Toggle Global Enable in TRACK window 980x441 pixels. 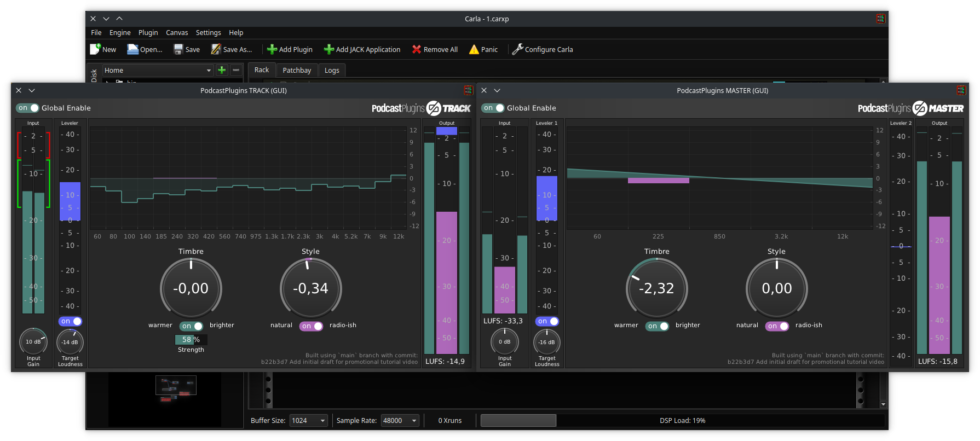coord(27,108)
